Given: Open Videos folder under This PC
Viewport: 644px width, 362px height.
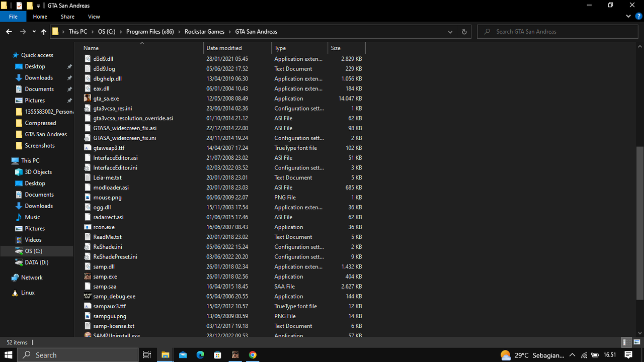Looking at the screenshot, I should pos(33,240).
